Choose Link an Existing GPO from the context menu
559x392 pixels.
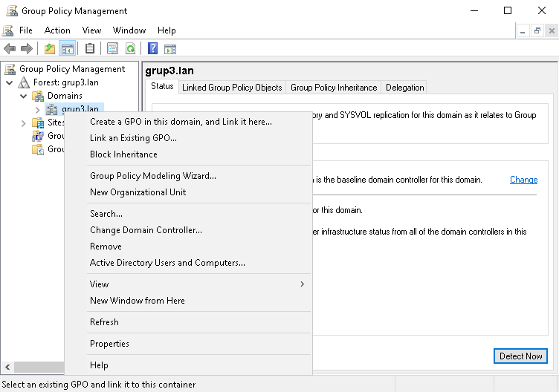[x=133, y=138]
